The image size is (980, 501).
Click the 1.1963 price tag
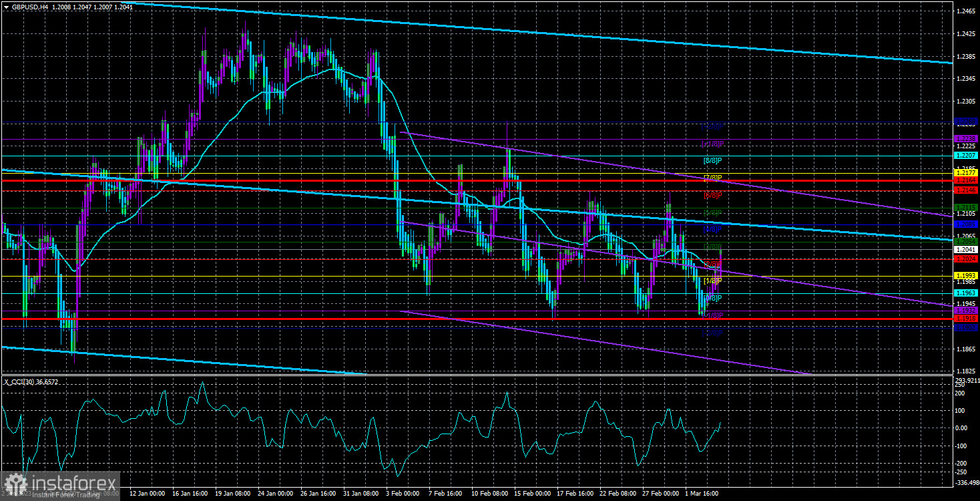pyautogui.click(x=966, y=293)
